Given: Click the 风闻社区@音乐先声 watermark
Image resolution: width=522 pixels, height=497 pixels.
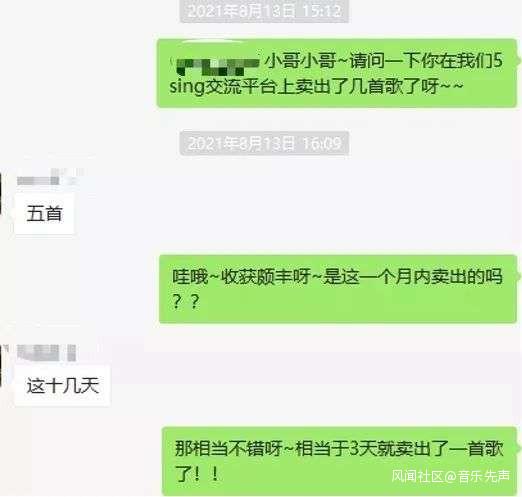Looking at the screenshot, I should 450,476.
